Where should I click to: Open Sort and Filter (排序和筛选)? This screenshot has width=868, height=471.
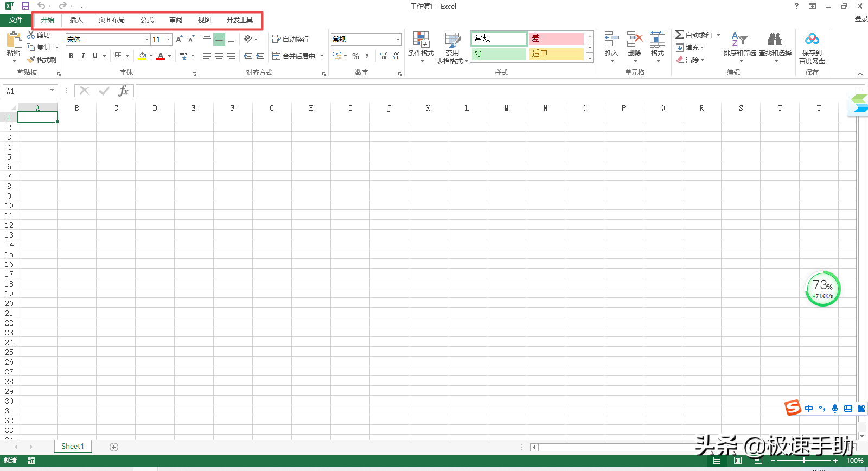739,47
